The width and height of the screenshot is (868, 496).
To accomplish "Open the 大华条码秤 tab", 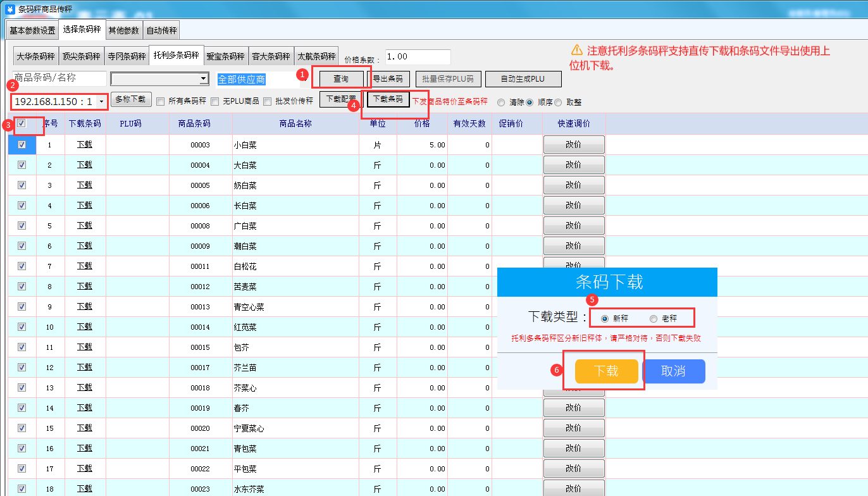I will pyautogui.click(x=36, y=56).
